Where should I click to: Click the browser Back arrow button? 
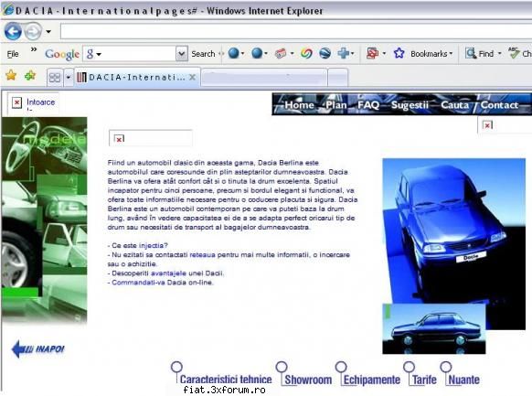[x=13, y=32]
